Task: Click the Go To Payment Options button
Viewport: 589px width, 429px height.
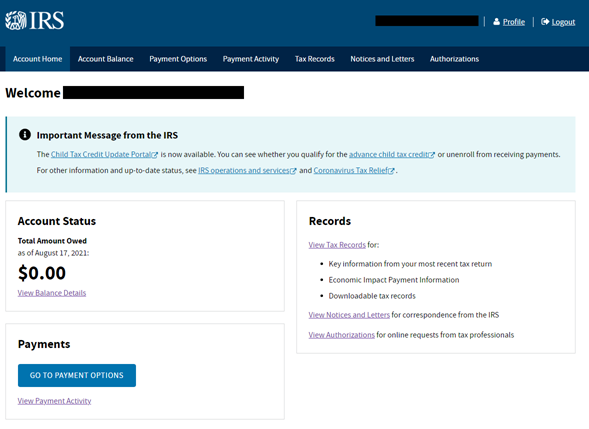Action: pyautogui.click(x=77, y=375)
